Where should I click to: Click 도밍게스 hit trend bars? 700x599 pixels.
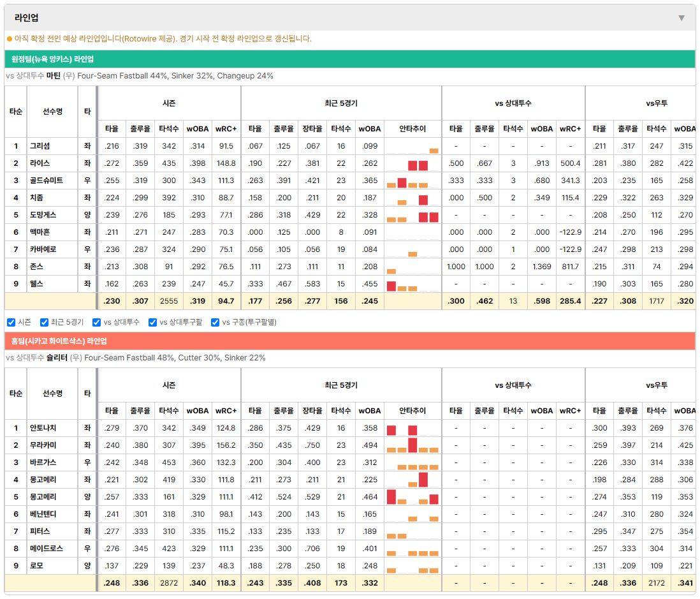(412, 215)
